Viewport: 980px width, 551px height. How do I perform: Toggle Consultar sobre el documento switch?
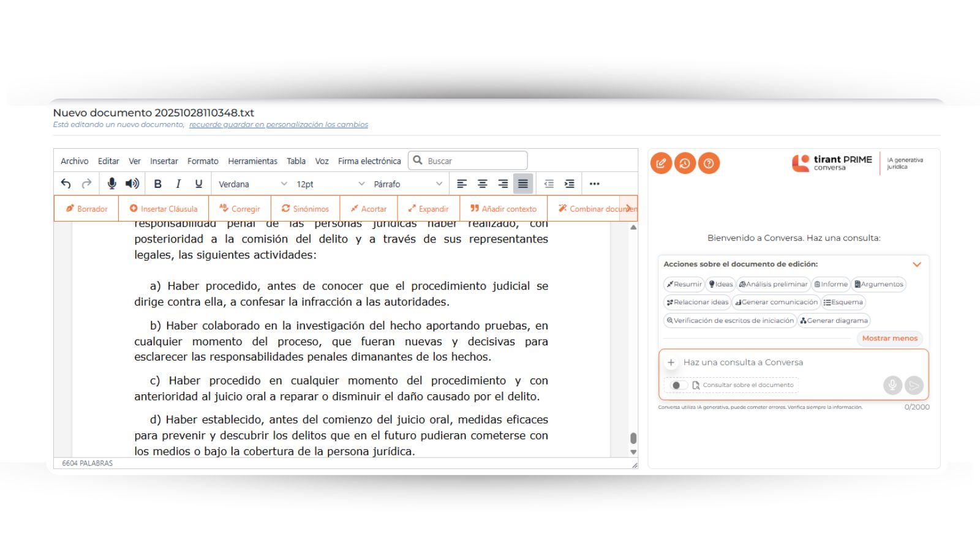click(x=677, y=385)
